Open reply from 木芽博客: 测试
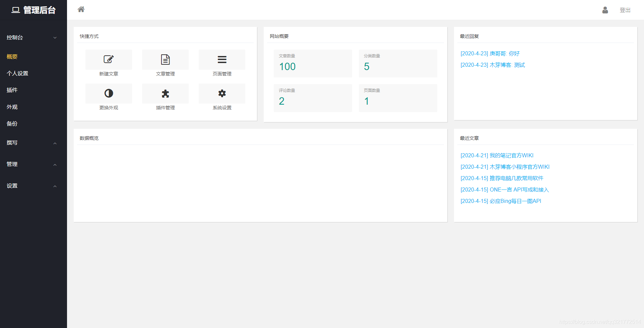 pos(493,65)
